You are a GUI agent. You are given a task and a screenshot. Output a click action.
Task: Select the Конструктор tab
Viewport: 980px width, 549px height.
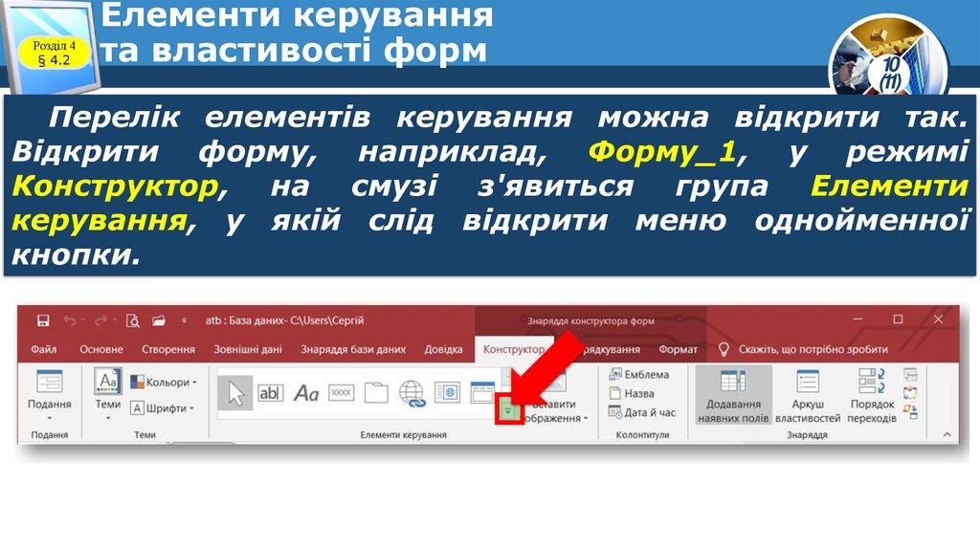(513, 349)
